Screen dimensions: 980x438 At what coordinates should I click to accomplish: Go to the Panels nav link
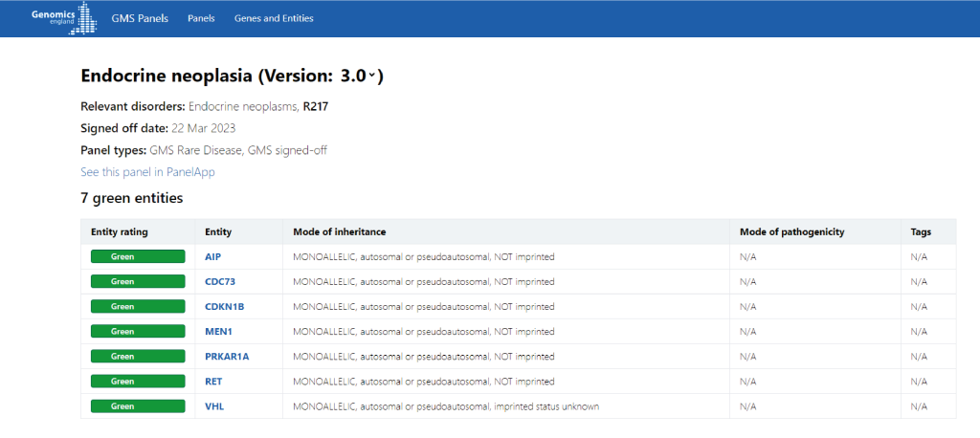click(201, 18)
